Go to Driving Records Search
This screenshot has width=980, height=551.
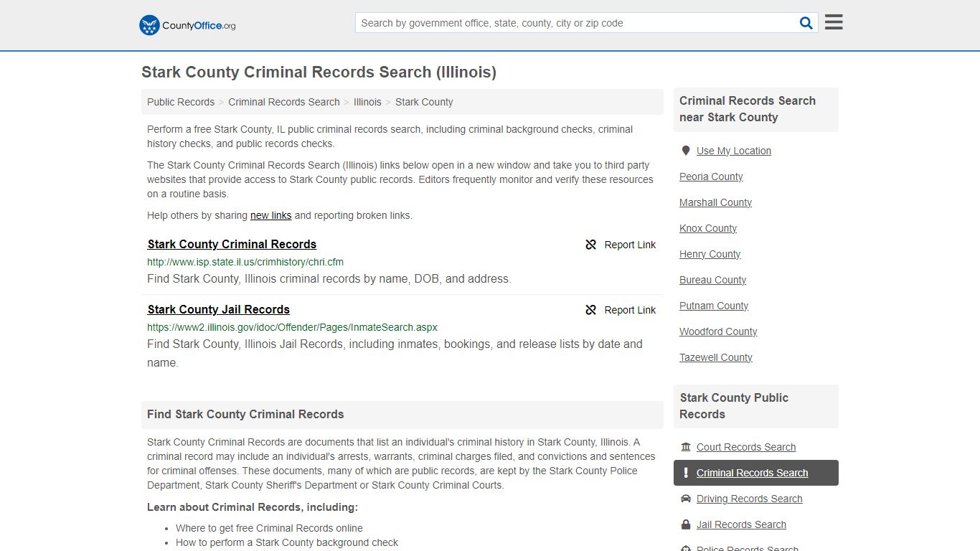pyautogui.click(x=749, y=499)
